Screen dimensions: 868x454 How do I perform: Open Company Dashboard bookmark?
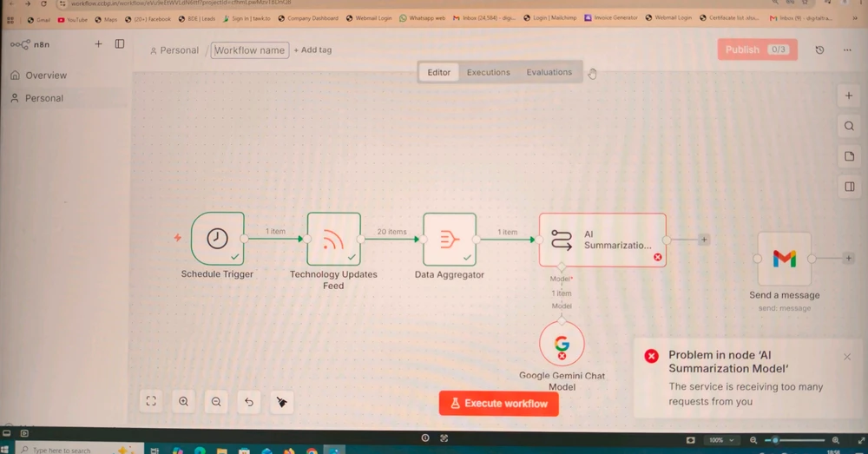point(308,18)
